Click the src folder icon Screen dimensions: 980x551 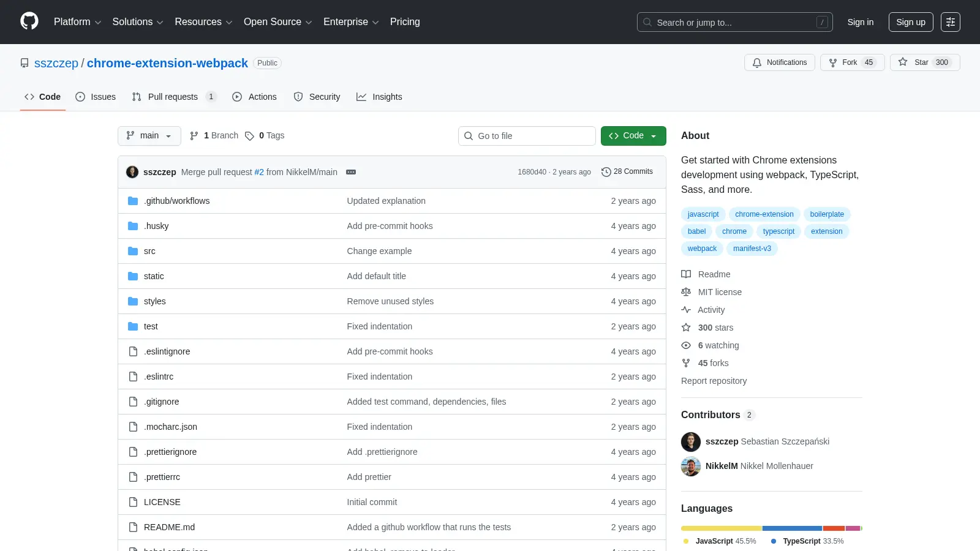click(133, 251)
